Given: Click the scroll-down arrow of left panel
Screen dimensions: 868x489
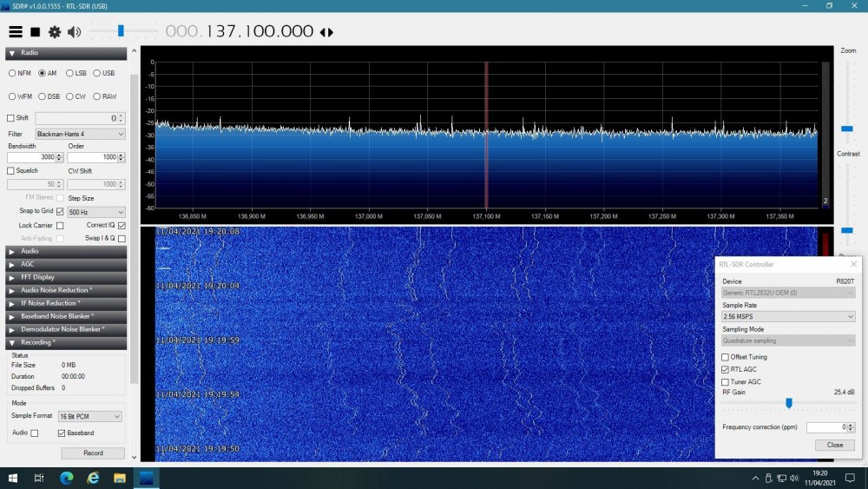Looking at the screenshot, I should tap(134, 458).
